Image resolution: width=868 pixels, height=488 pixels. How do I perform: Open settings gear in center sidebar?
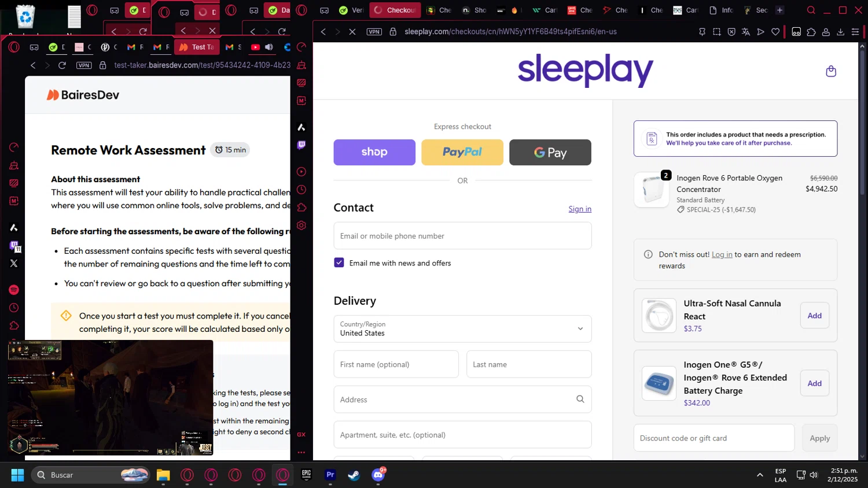[301, 225]
